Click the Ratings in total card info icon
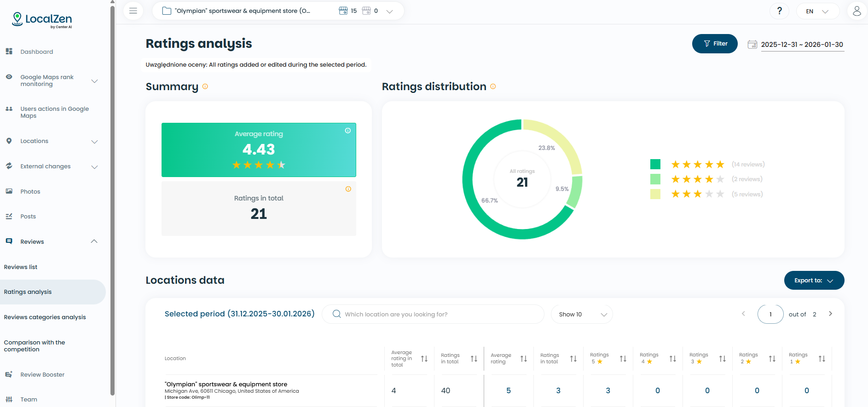Viewport: 868px width, 407px height. pyautogui.click(x=348, y=189)
